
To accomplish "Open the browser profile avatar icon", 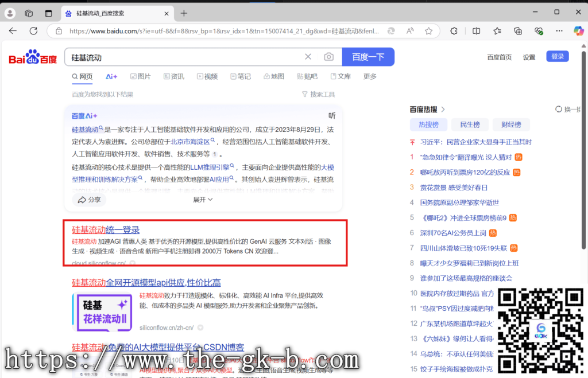I will click(10, 14).
